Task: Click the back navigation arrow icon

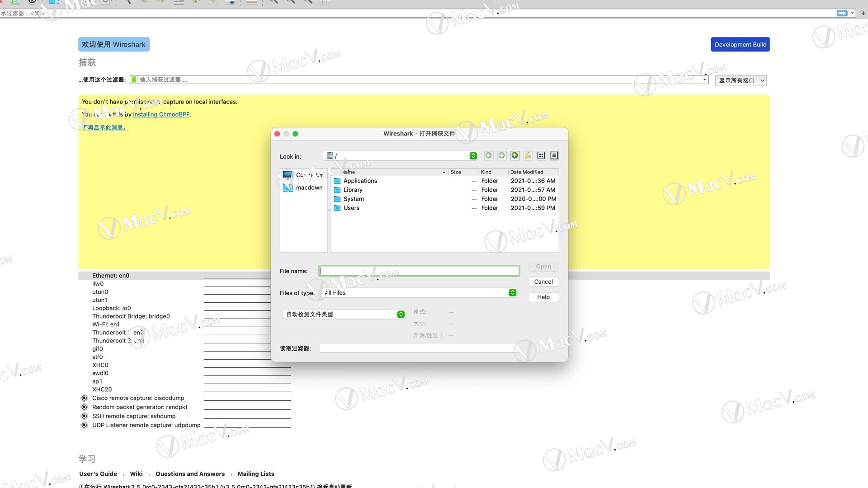Action: [487, 155]
